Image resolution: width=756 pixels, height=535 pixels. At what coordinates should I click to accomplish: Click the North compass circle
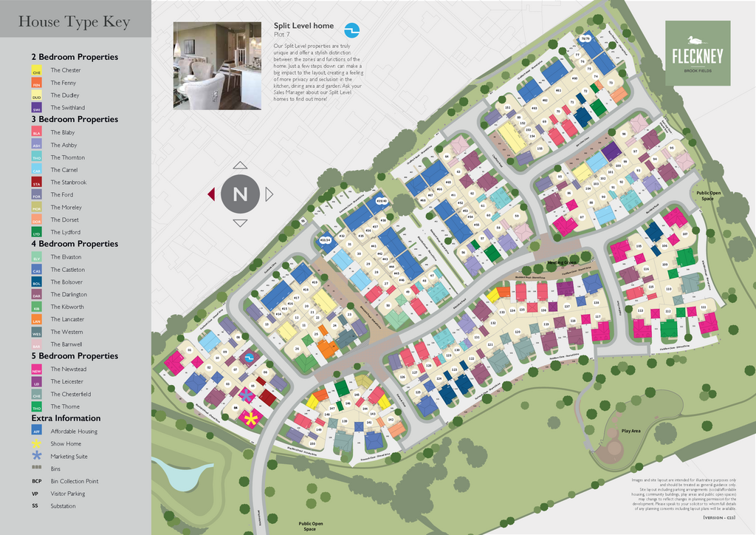[240, 194]
